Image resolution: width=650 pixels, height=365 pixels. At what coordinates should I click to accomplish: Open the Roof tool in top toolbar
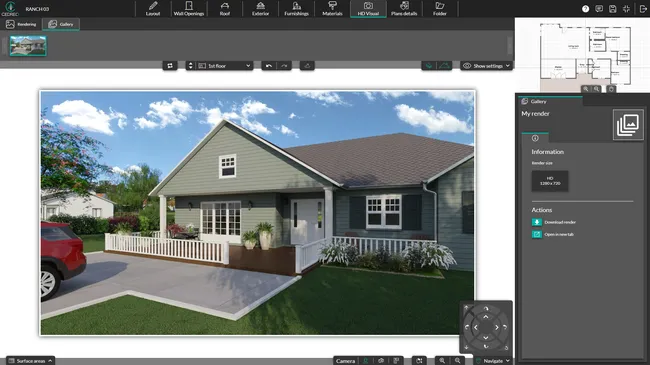[x=225, y=9]
